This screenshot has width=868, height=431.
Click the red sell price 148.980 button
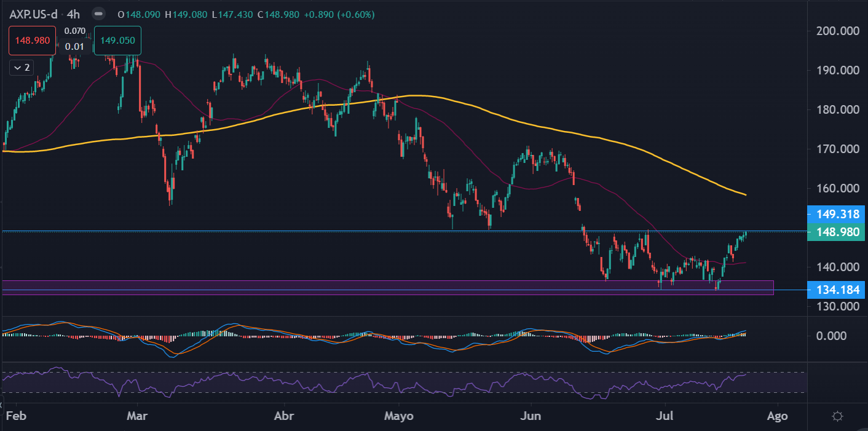click(32, 42)
